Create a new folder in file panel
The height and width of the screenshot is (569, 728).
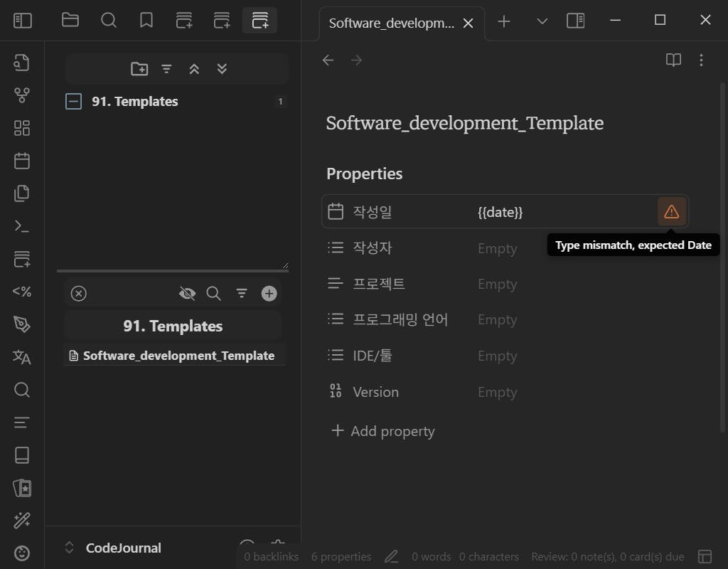click(139, 69)
